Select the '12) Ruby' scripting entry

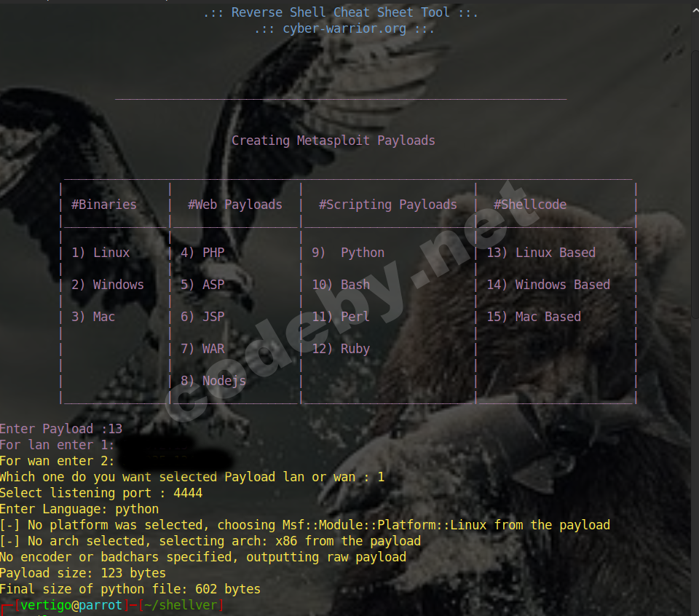coord(341,349)
